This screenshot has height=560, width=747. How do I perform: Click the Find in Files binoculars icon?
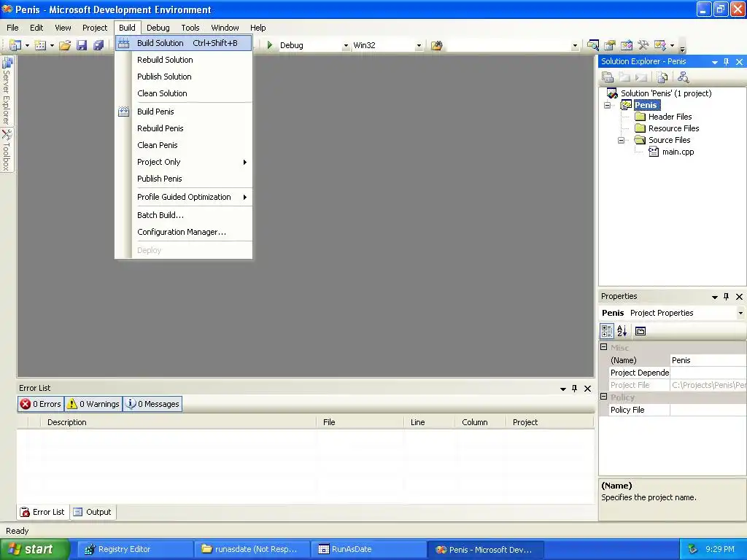[436, 45]
